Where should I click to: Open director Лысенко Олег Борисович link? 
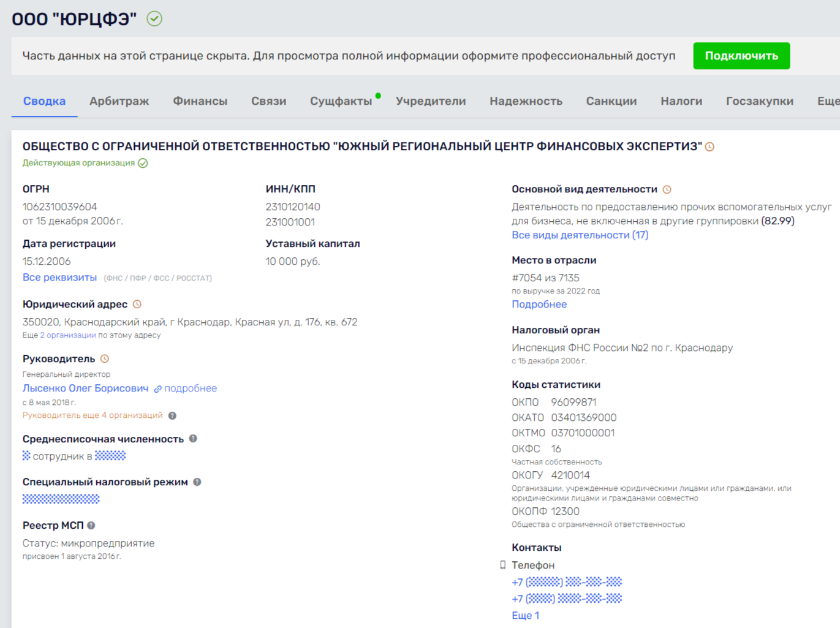point(86,388)
